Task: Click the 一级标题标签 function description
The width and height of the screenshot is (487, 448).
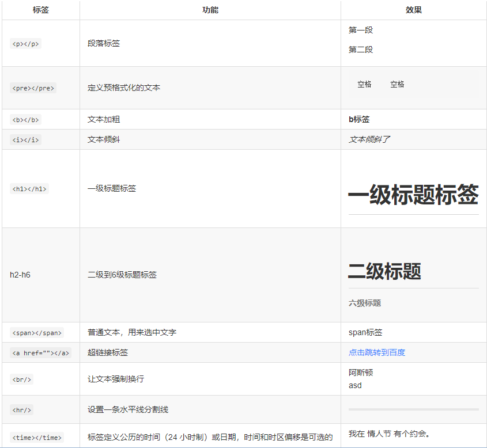Action: tap(112, 188)
